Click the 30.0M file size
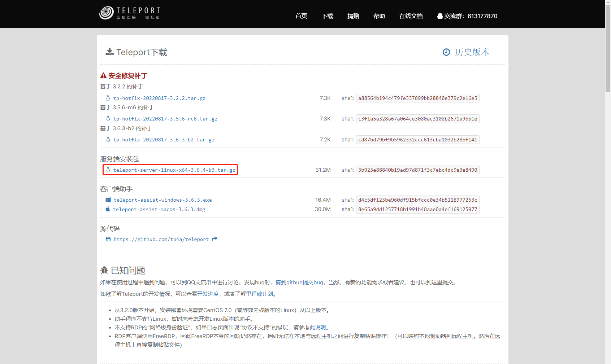 point(323,209)
